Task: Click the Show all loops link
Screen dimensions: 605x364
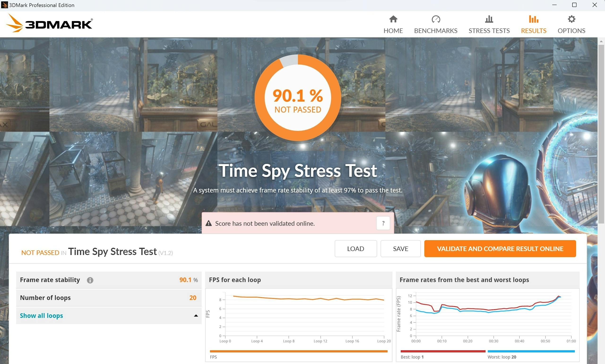Action: click(x=41, y=316)
